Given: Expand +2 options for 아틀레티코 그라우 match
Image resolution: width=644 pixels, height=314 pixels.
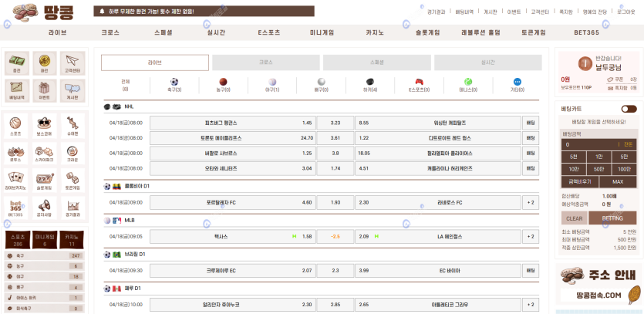Looking at the screenshot, I should tap(530, 305).
